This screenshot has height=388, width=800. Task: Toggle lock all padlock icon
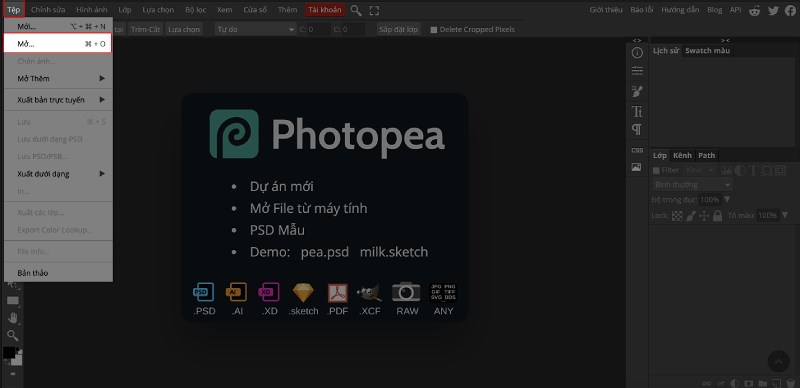717,215
